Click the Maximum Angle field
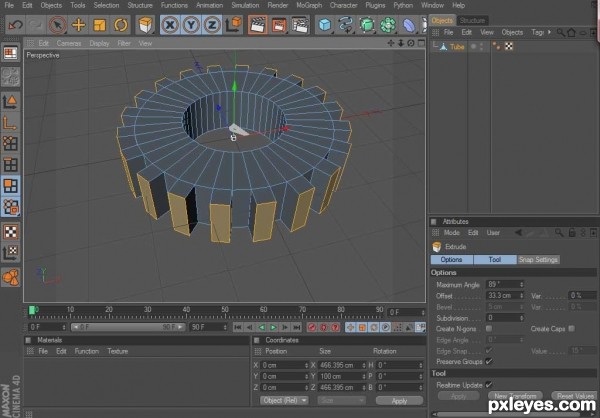 coord(505,284)
